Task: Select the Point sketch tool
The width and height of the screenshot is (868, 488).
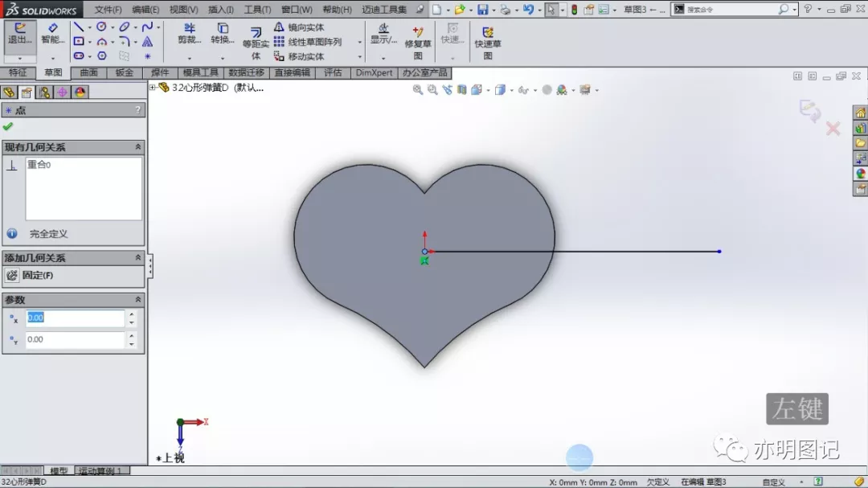Action: coord(147,56)
